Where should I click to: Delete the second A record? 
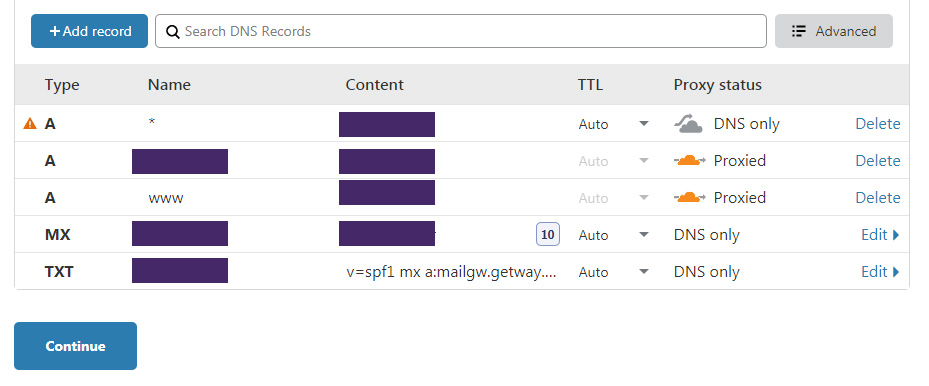877,160
